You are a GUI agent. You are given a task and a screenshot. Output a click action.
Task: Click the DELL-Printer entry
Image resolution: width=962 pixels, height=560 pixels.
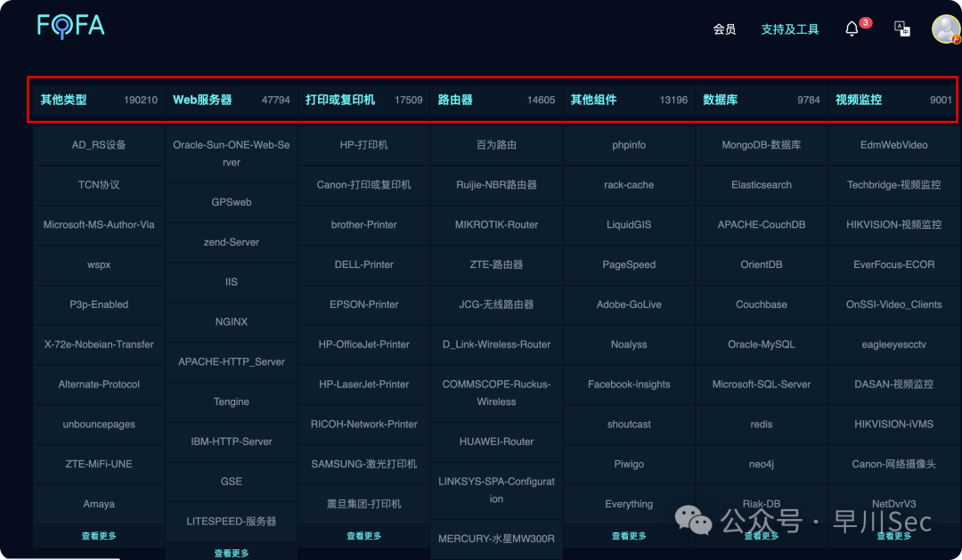pyautogui.click(x=363, y=264)
